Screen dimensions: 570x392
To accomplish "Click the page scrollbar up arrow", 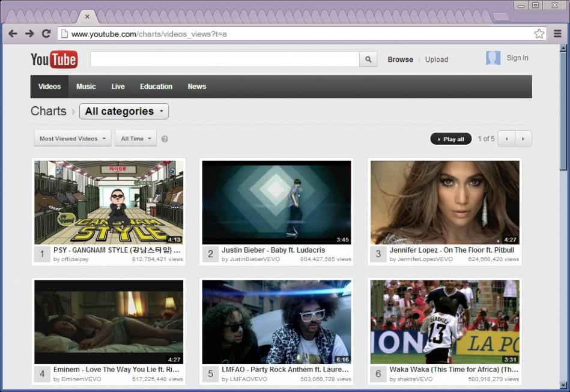I will (563, 47).
